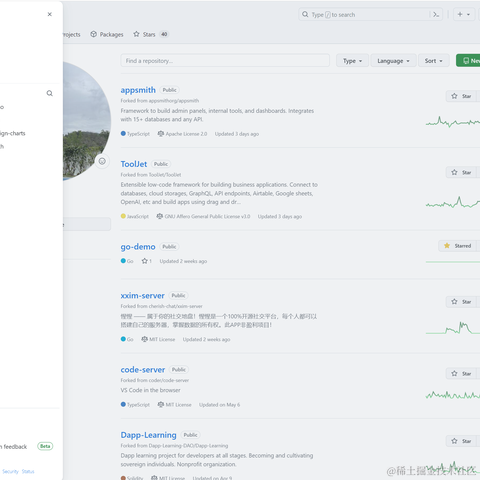This screenshot has height=480, width=480.
Task: Open the xxim-server repository
Action: point(143,295)
